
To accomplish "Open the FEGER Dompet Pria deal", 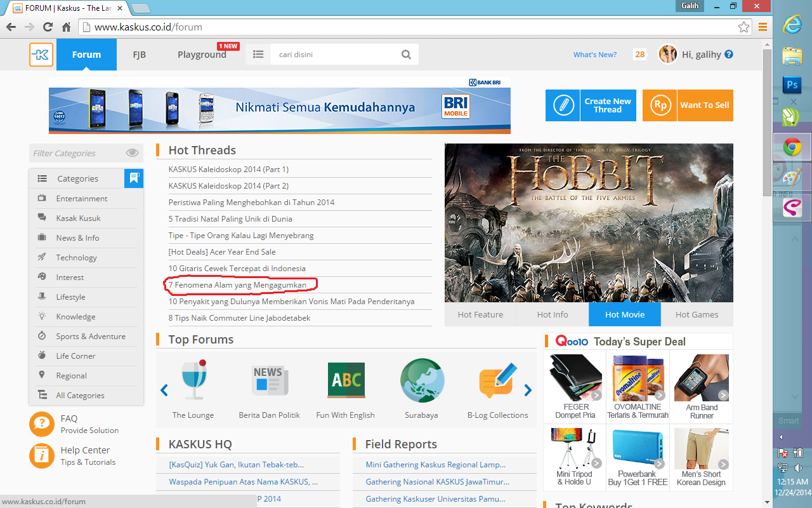I will pos(575,387).
